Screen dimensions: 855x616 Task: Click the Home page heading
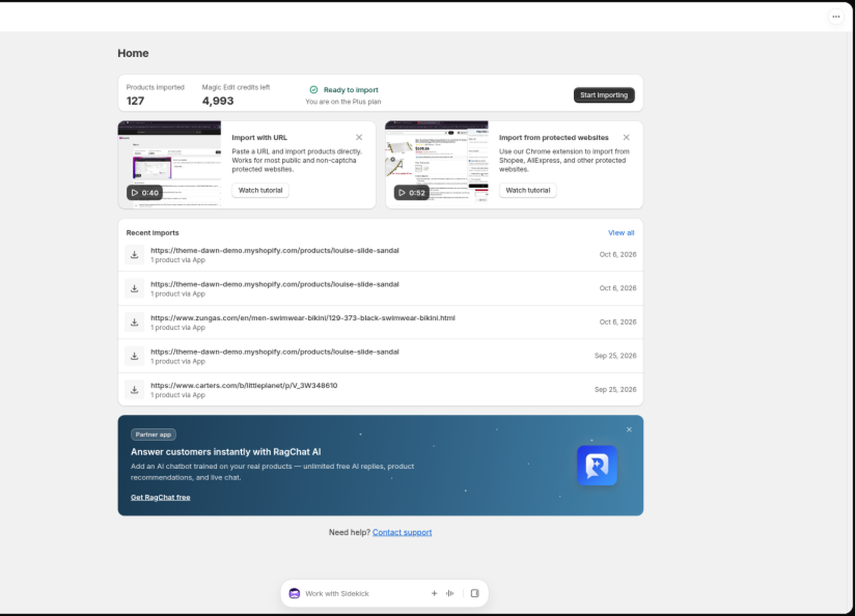(x=133, y=53)
